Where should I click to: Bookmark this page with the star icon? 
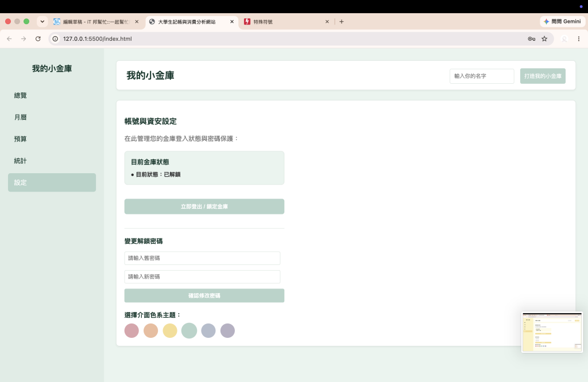point(544,38)
